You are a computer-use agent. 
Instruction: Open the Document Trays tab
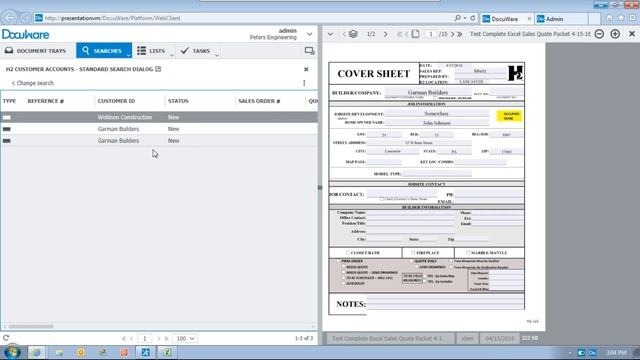(x=35, y=51)
